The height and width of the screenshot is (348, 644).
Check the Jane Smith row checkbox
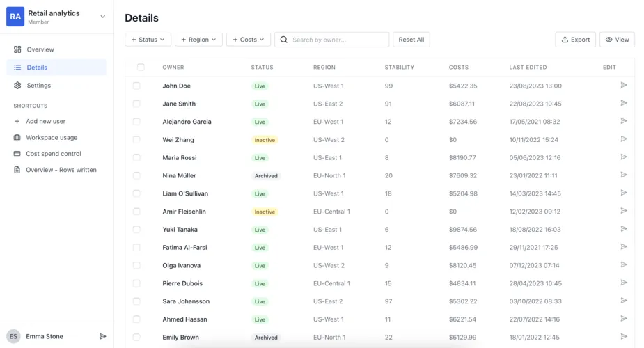pyautogui.click(x=136, y=104)
